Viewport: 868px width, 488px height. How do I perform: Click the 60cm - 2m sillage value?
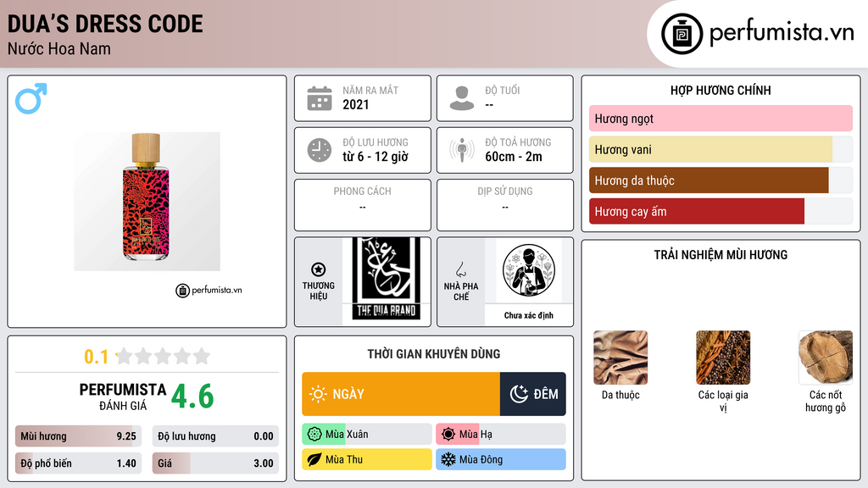[x=514, y=157]
